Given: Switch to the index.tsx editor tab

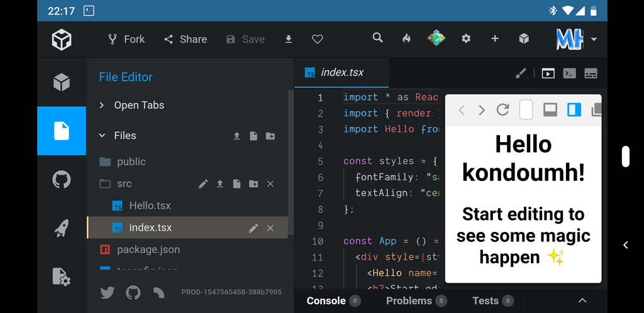Looking at the screenshot, I should coord(341,73).
